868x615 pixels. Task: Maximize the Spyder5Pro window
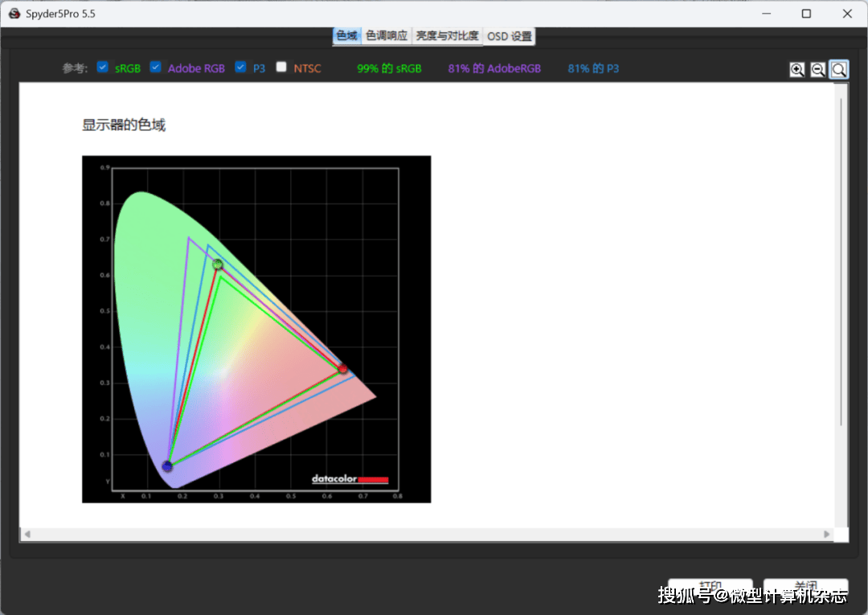807,14
